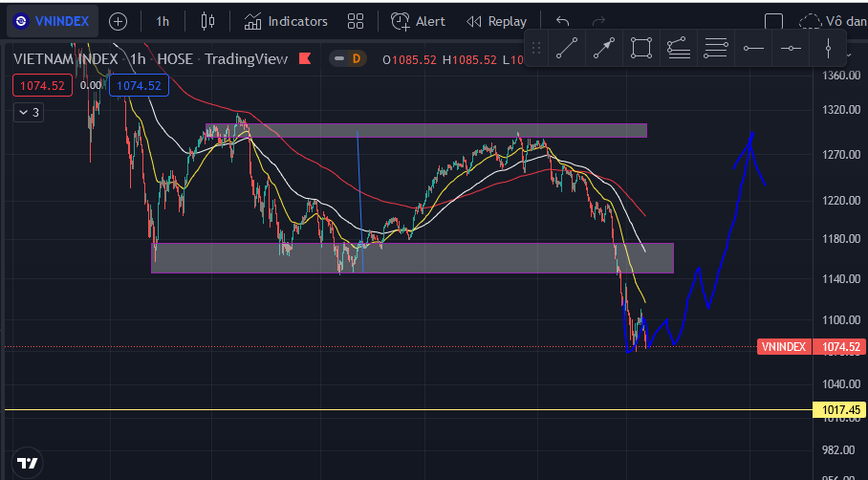Image resolution: width=868 pixels, height=480 pixels.
Task: Click the TradingView logo in the chart corner
Action: pyautogui.click(x=27, y=463)
